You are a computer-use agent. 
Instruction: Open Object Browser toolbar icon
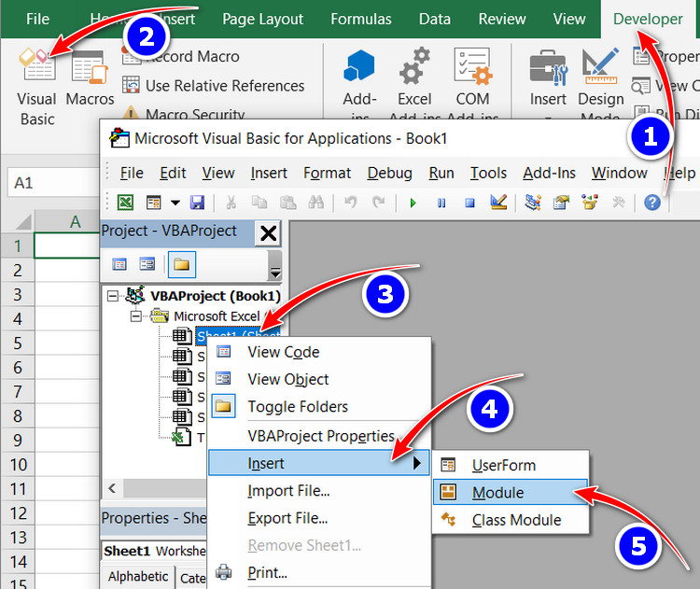pyautogui.click(x=590, y=203)
